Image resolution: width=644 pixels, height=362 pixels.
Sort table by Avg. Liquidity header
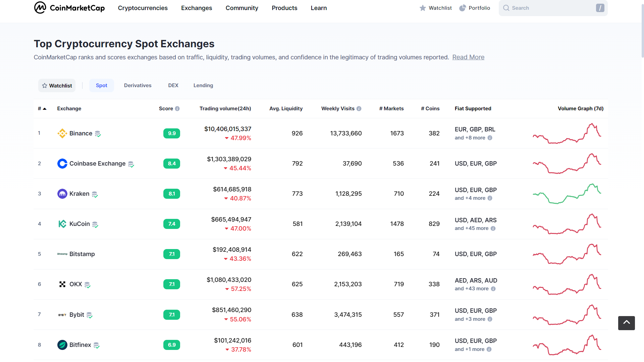tap(286, 109)
